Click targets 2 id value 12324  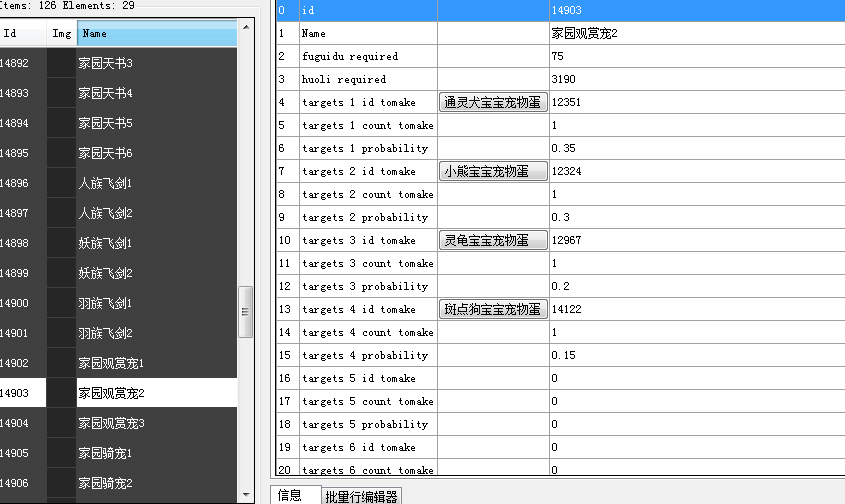[x=697, y=171]
